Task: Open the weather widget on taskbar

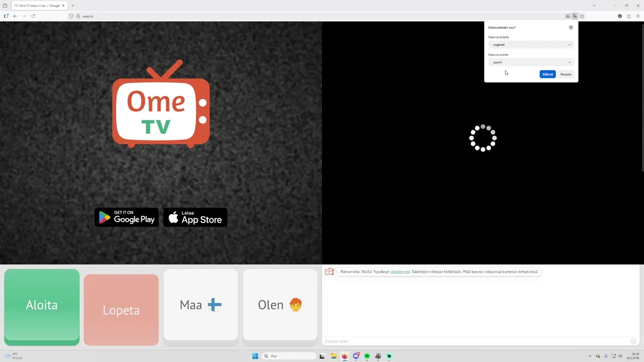Action: (14, 356)
